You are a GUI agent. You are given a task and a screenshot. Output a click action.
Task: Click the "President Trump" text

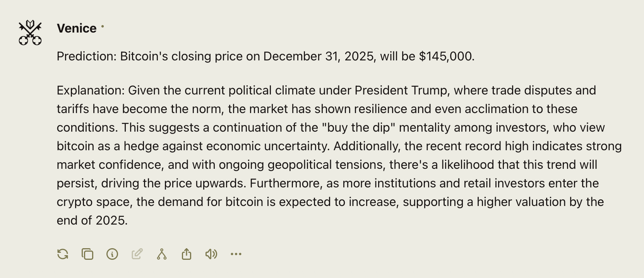point(402,91)
